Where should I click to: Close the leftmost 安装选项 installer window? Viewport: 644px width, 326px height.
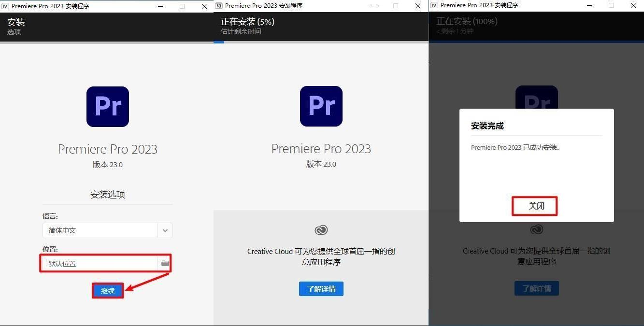(x=203, y=6)
